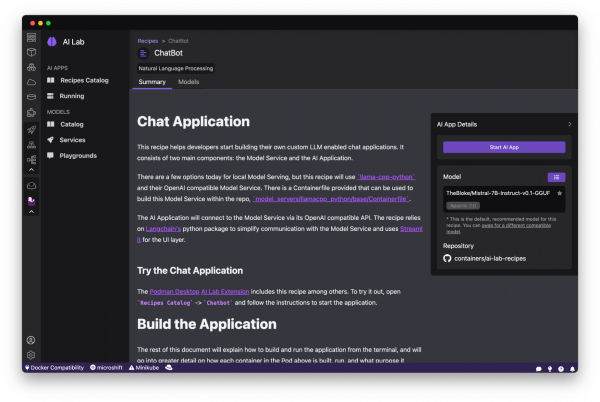Select TheBloke/Mistral-7B-Instruct-v0.1-GGUF model name
This screenshot has height=402, width=600.
(x=498, y=193)
